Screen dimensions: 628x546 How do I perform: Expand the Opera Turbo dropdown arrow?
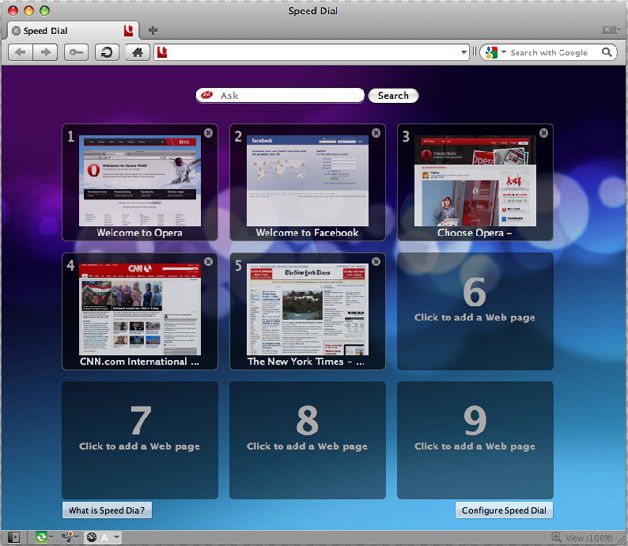[x=117, y=537]
